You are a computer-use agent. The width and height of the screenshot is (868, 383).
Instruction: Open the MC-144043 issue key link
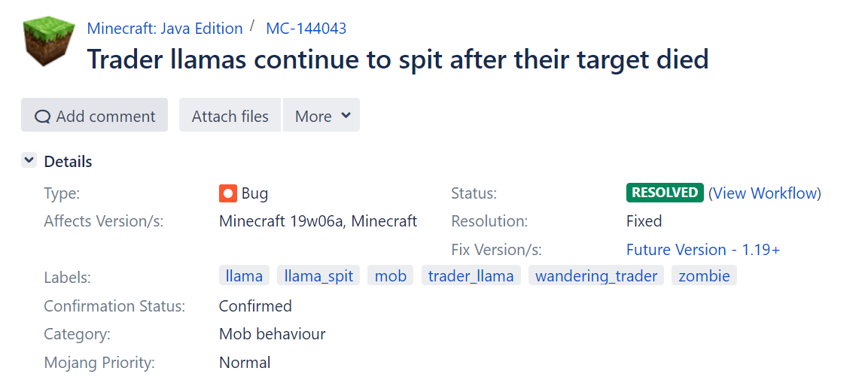tap(306, 29)
